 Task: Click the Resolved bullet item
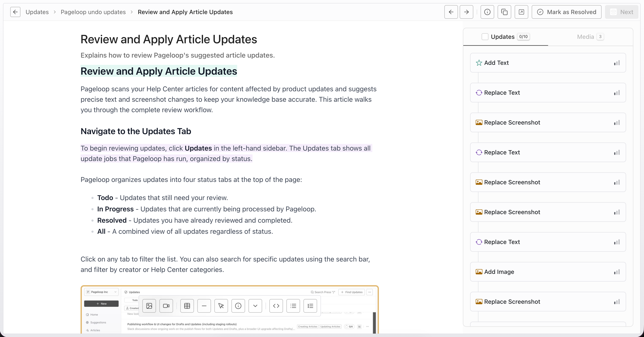(x=195, y=220)
